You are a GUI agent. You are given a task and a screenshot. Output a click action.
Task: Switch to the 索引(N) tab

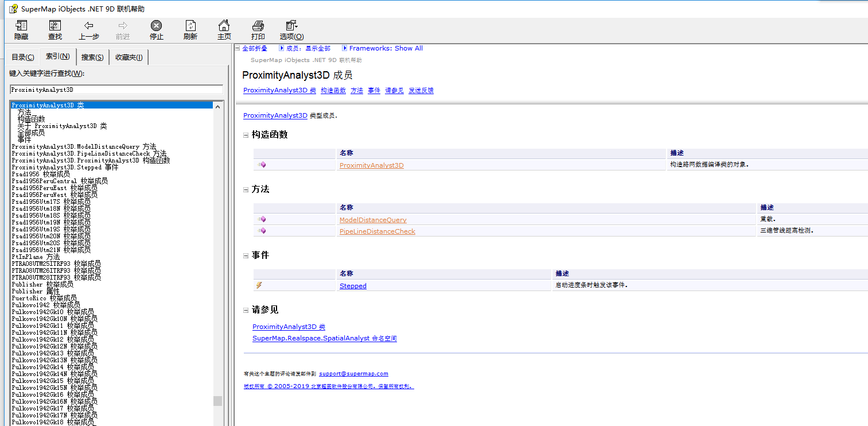point(57,56)
